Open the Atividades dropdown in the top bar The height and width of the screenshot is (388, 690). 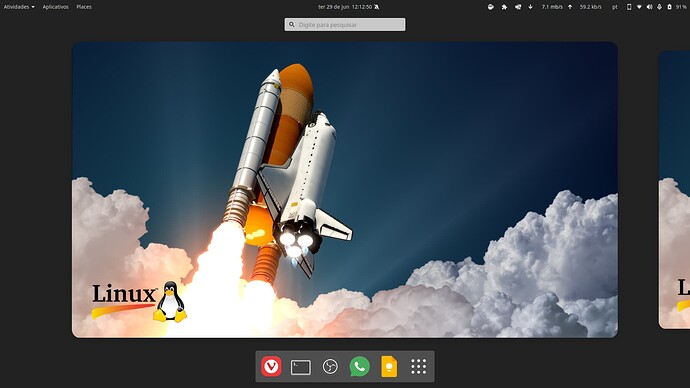pyautogui.click(x=19, y=7)
